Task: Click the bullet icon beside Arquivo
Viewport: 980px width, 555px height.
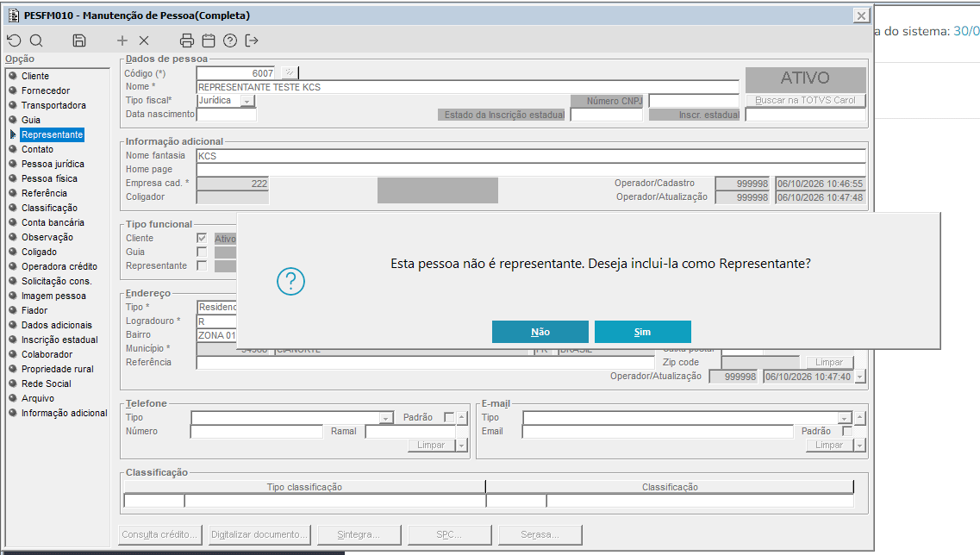Action: (x=13, y=398)
